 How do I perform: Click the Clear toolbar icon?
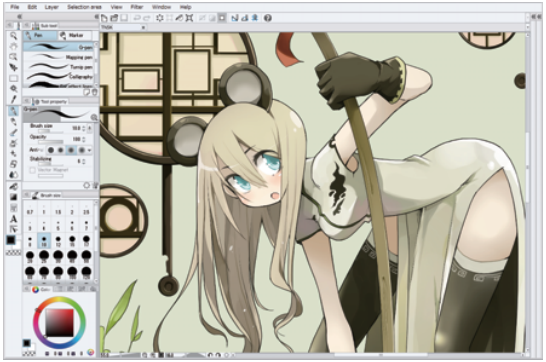coord(159,18)
